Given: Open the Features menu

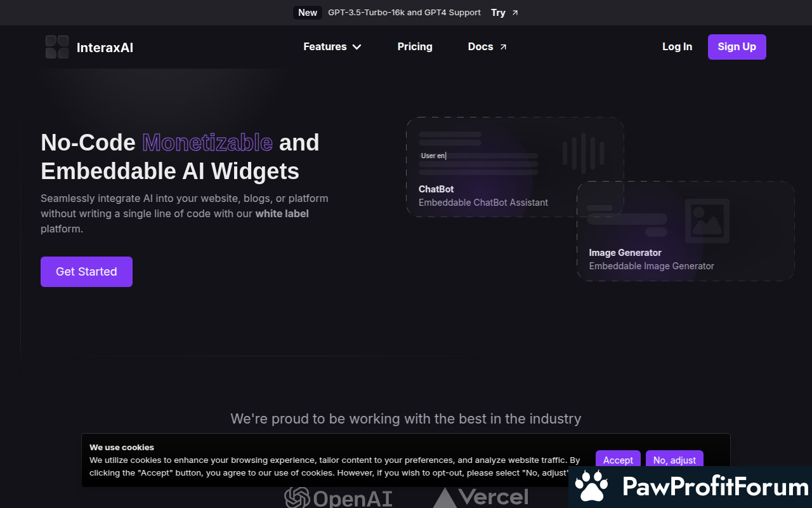Looking at the screenshot, I should [x=332, y=47].
